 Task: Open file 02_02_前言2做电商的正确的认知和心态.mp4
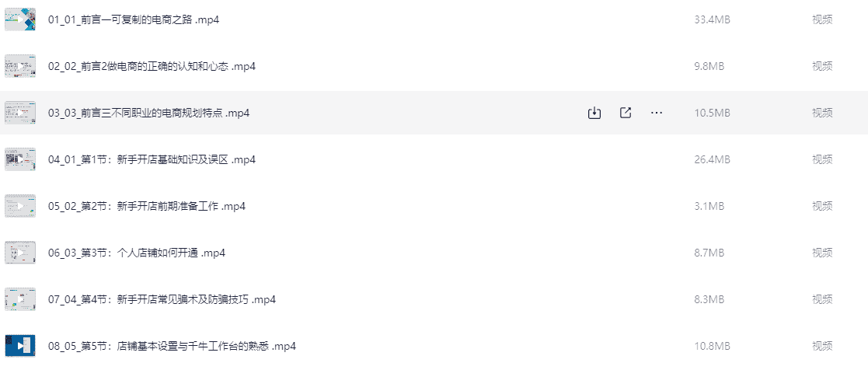(x=152, y=66)
